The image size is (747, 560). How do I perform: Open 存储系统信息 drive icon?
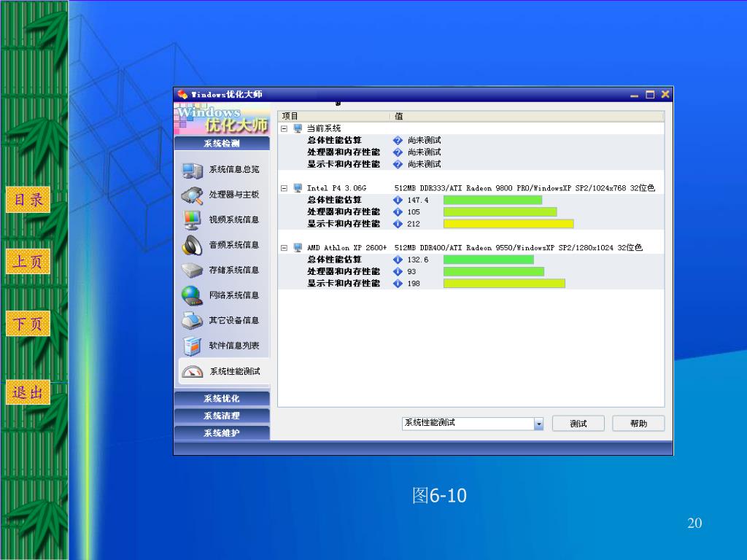(192, 271)
